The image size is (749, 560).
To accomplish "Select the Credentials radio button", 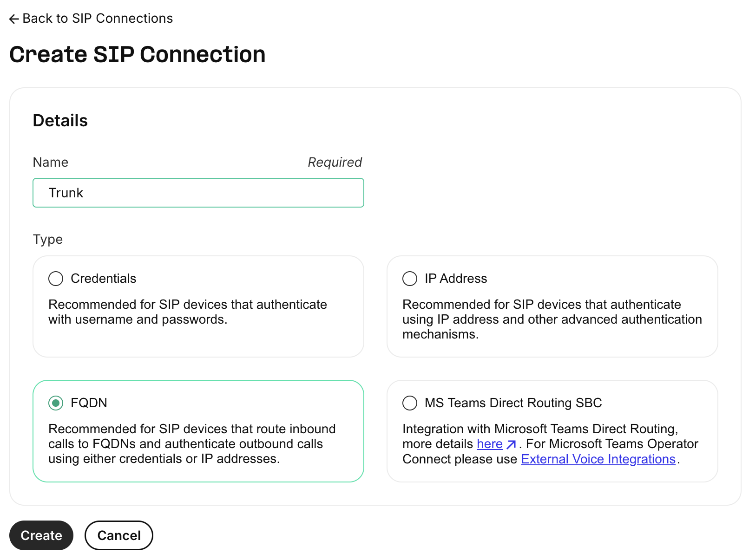I will [x=56, y=279].
